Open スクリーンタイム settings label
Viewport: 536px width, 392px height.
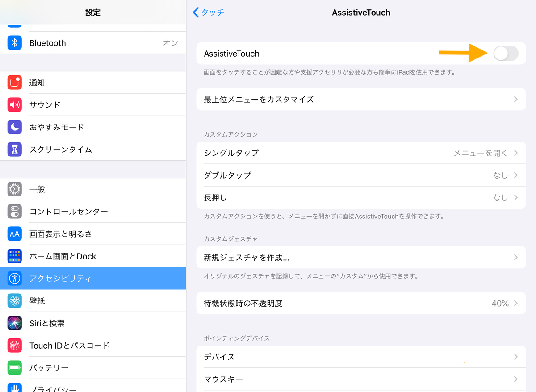[x=61, y=150]
